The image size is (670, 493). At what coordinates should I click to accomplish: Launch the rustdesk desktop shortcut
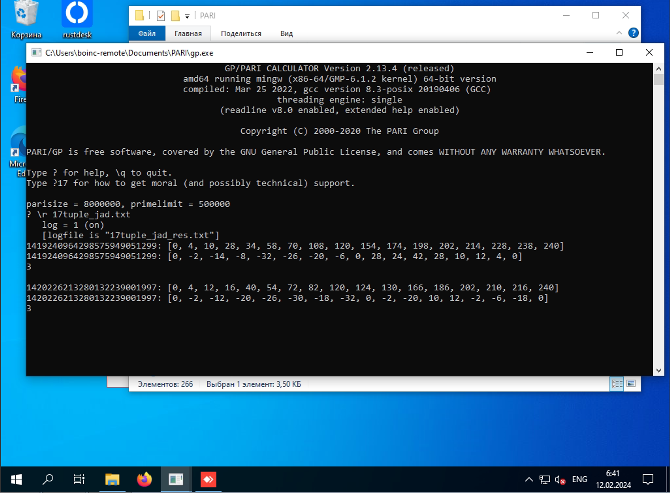(77, 19)
